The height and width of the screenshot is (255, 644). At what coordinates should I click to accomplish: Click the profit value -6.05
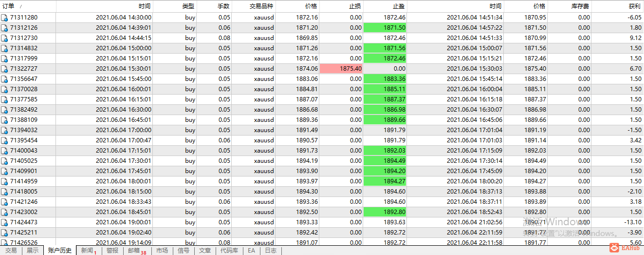coord(634,18)
